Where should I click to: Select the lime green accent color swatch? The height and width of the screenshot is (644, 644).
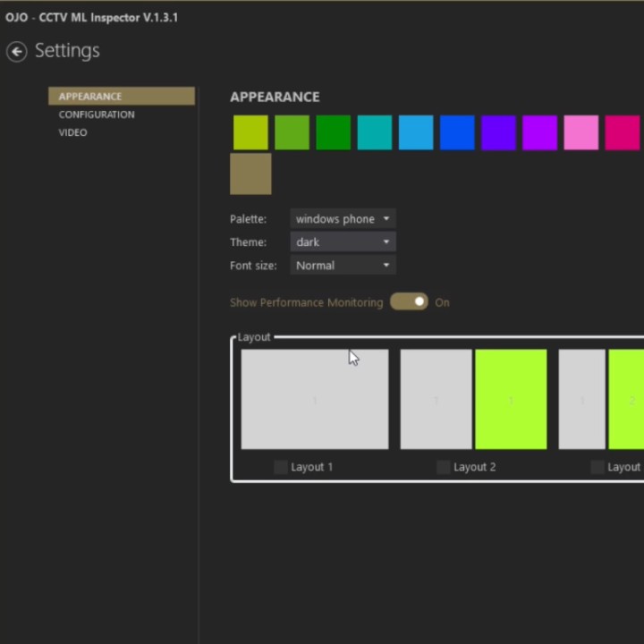click(250, 133)
